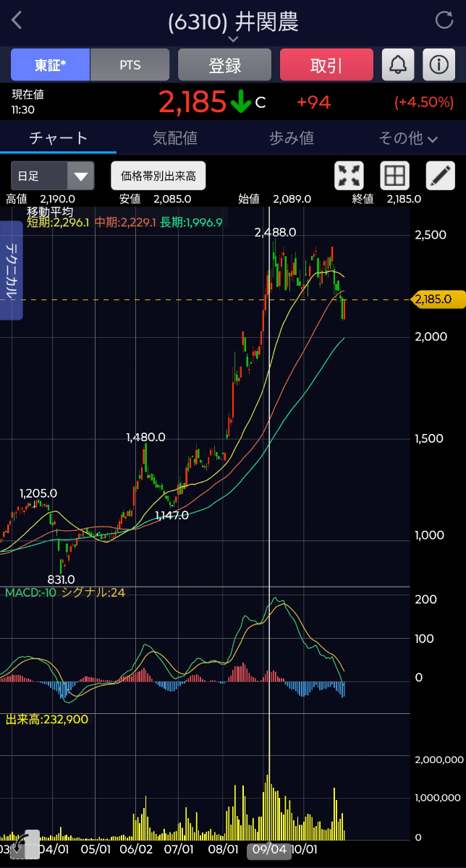Toggle 価格帯別出来高 overlay

pos(158,176)
